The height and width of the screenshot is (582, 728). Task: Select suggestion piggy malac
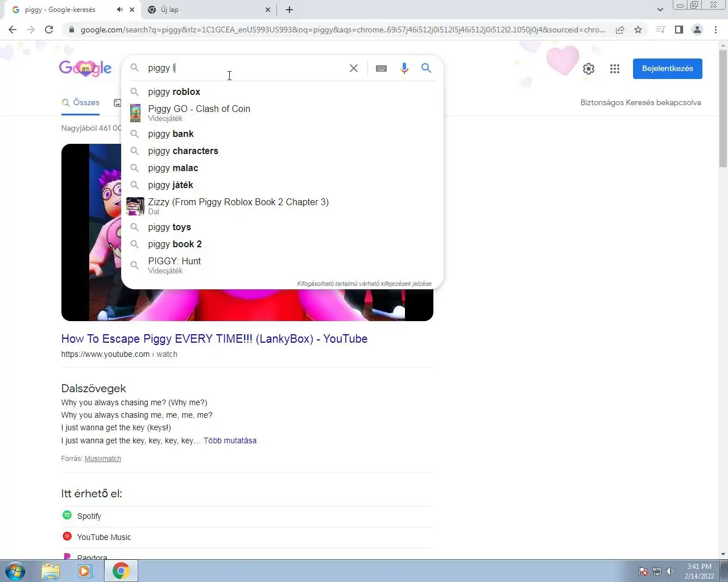(x=282, y=168)
